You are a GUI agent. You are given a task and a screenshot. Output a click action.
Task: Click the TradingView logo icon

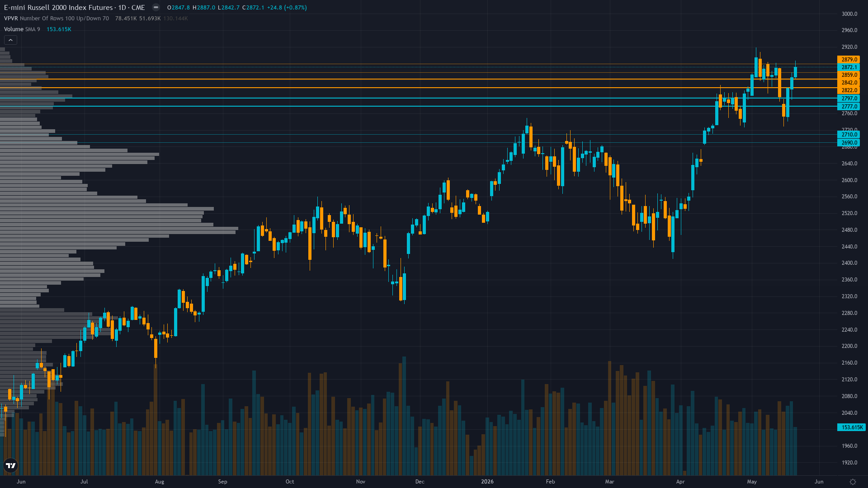10,465
